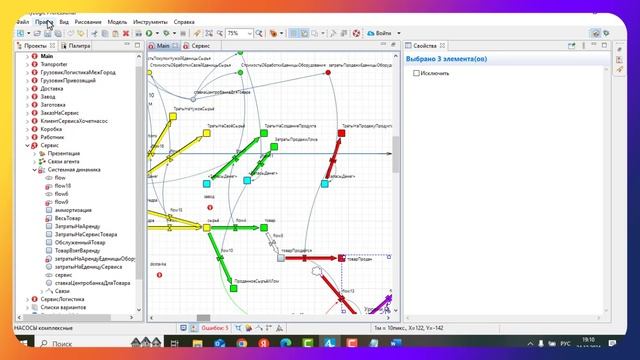
Task: Open the Рисование menu
Action: pyautogui.click(x=88, y=22)
